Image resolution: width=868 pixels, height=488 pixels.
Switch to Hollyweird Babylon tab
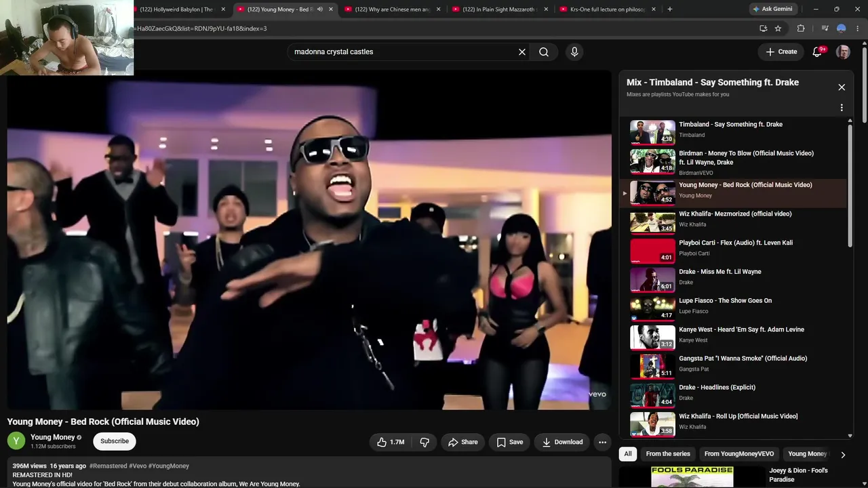pos(176,9)
